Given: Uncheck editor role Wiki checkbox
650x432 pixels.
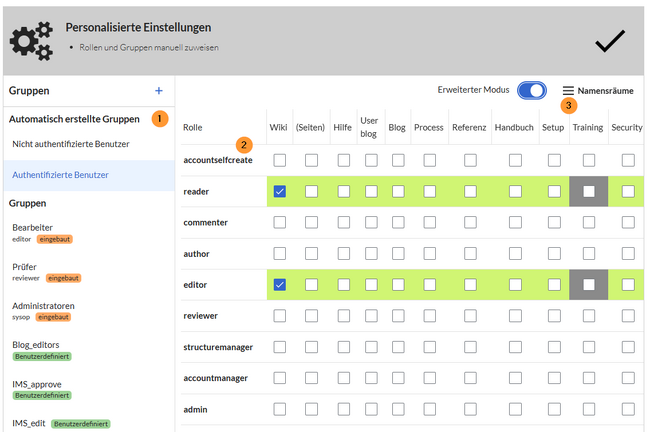Looking at the screenshot, I should [280, 285].
